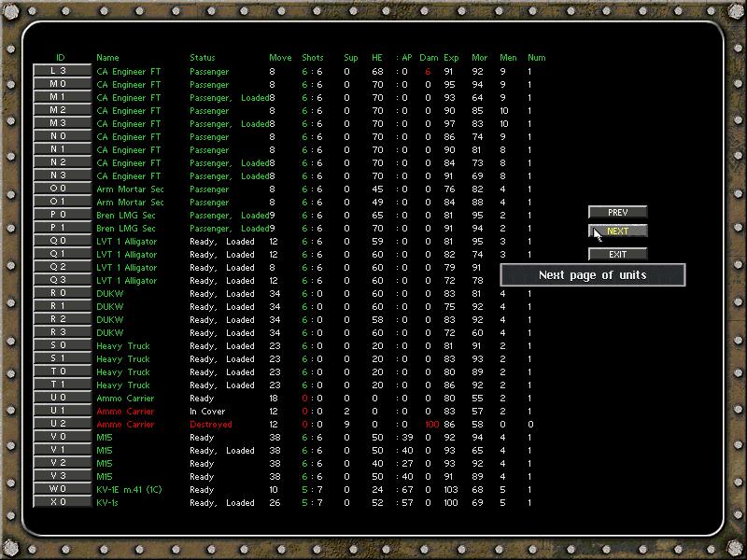
Task: Select unit ID button P 1
Action: pyautogui.click(x=62, y=228)
